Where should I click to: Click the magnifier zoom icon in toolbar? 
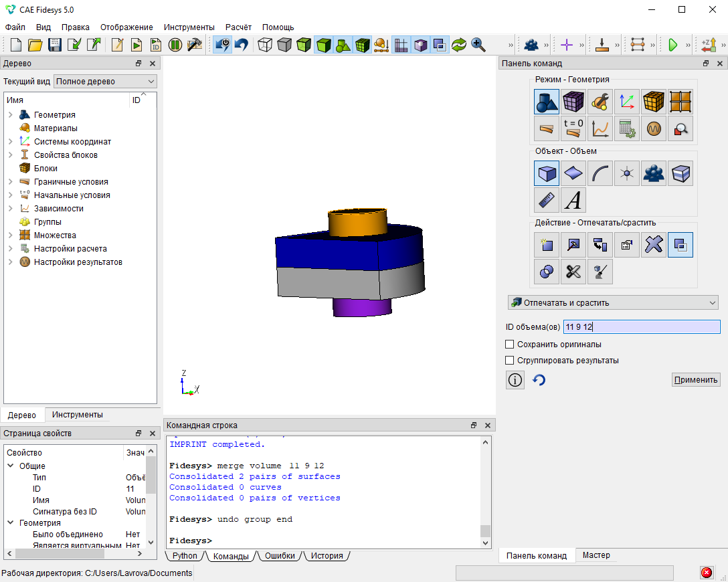coord(478,45)
